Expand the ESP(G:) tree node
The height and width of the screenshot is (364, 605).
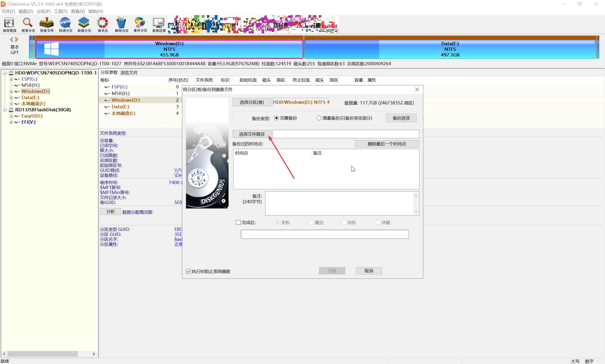pos(11,79)
